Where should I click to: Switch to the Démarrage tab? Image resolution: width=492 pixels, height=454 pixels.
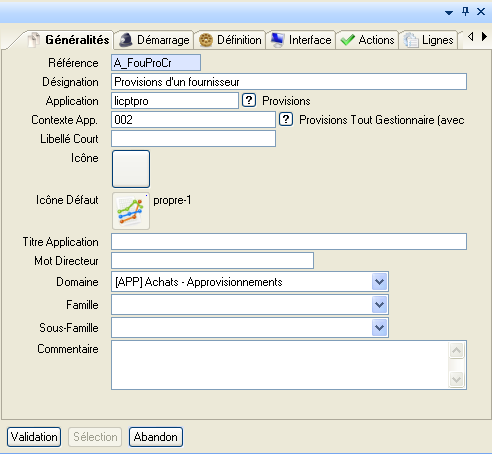(x=154, y=40)
